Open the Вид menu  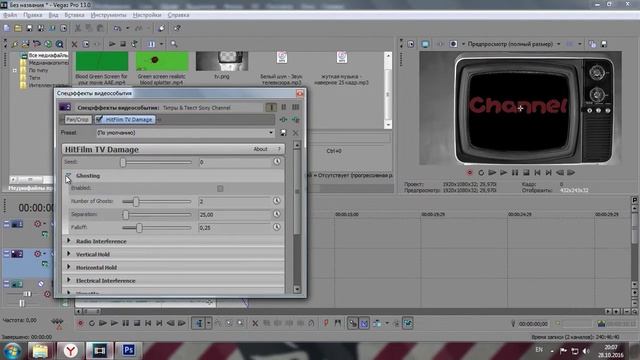pos(53,15)
